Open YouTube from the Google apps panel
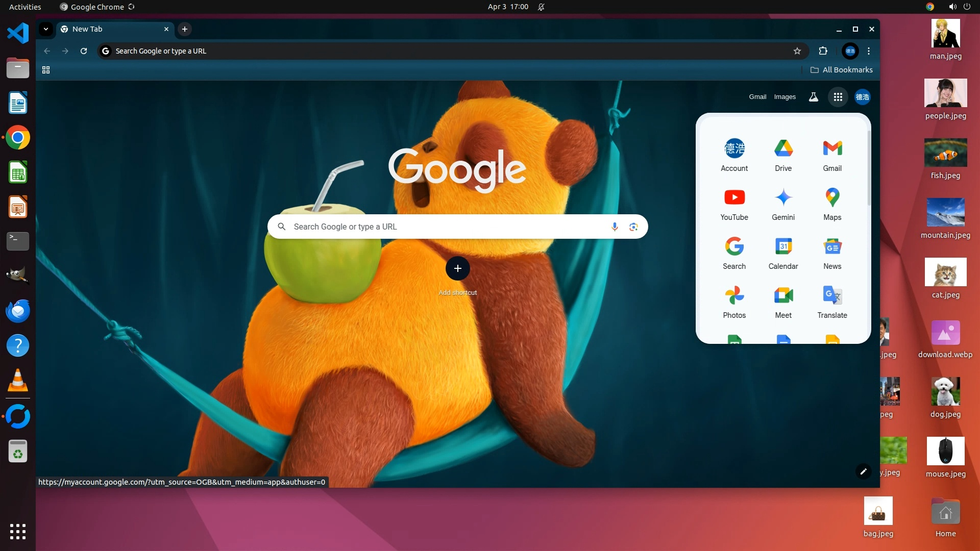Viewport: 980px width, 551px height. click(734, 203)
